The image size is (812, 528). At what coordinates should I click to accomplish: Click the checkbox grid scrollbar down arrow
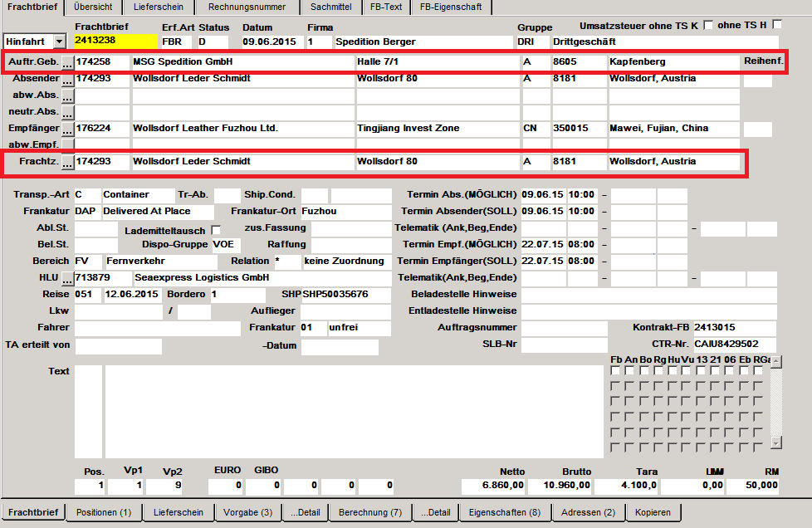[775, 442]
